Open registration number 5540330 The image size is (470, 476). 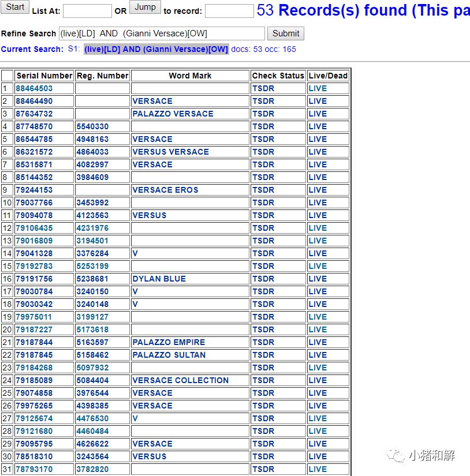[92, 126]
